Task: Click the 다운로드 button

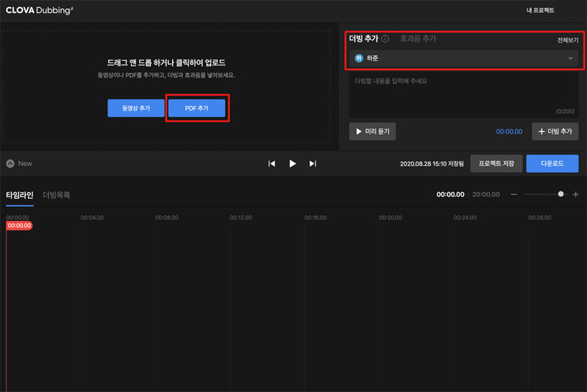Action: (552, 163)
